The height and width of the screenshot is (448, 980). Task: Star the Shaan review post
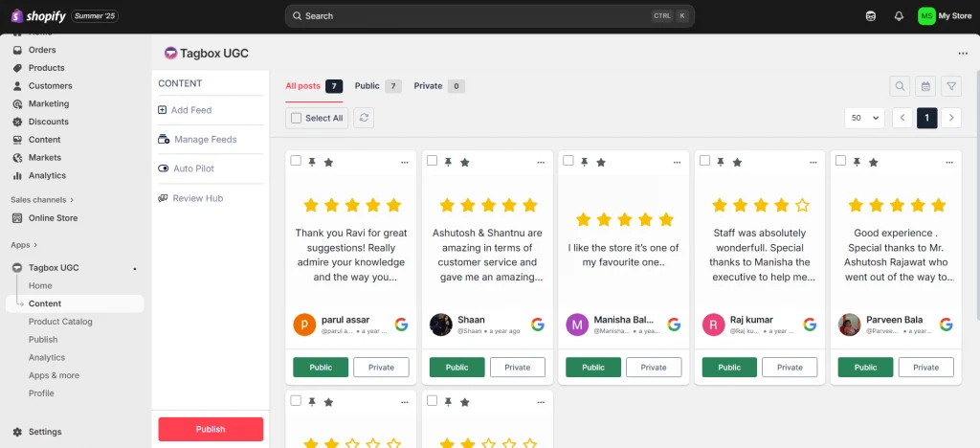tap(465, 163)
